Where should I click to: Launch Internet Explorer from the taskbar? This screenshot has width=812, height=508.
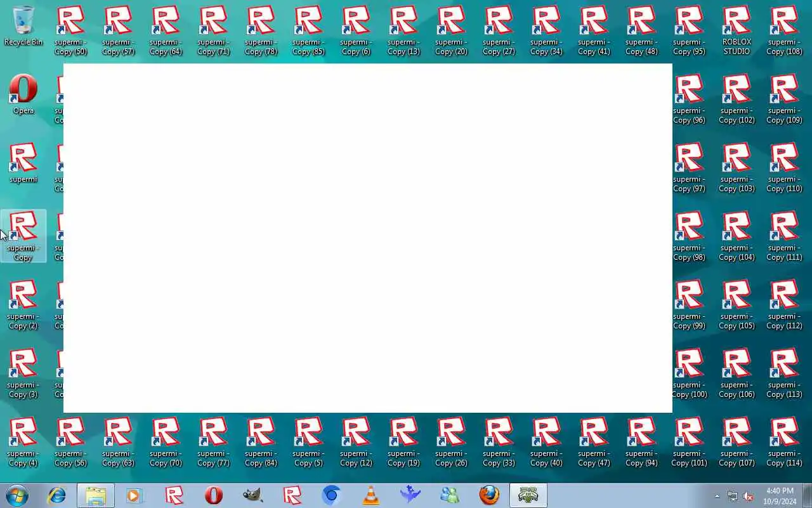coord(56,495)
